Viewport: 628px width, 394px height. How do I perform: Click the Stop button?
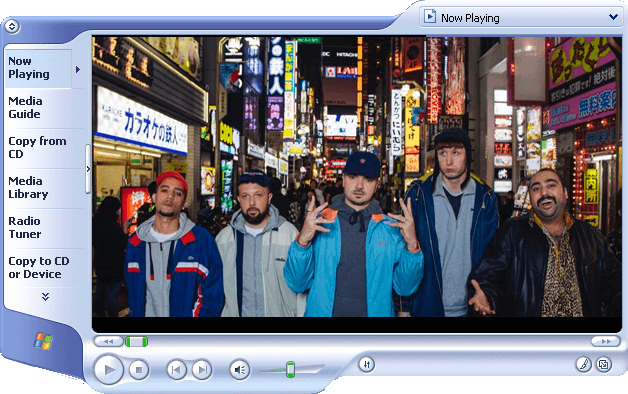coord(139,370)
